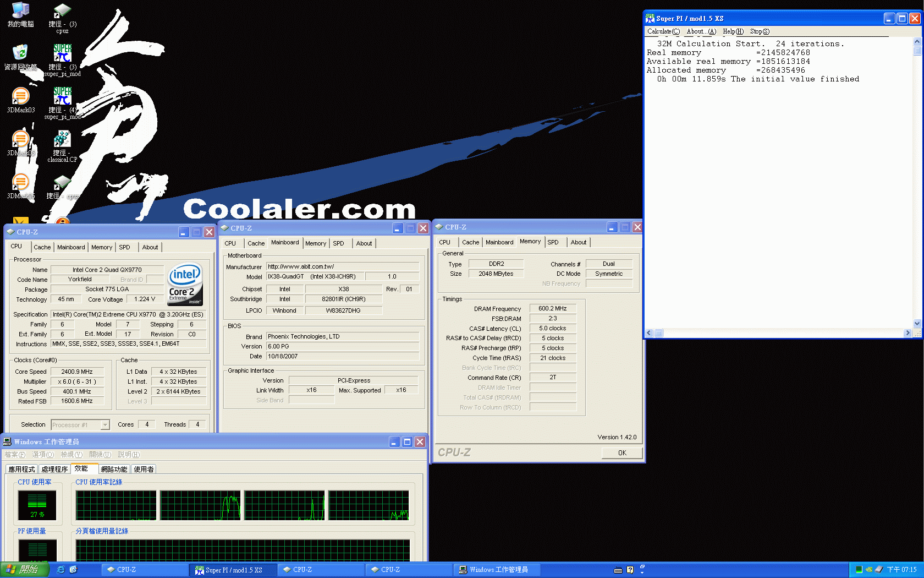The height and width of the screenshot is (578, 924).
Task: Open 檢視(V) menu in Task Manager
Action: (71, 455)
